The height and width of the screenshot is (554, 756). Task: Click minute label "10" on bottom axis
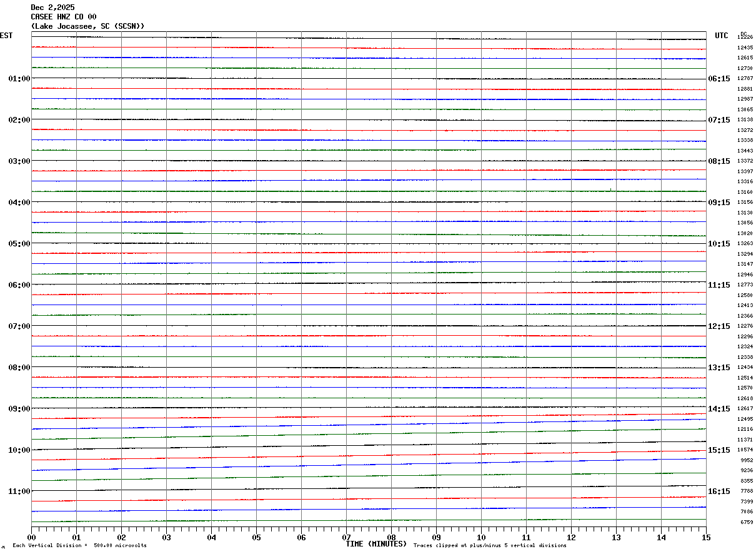tap(481, 537)
